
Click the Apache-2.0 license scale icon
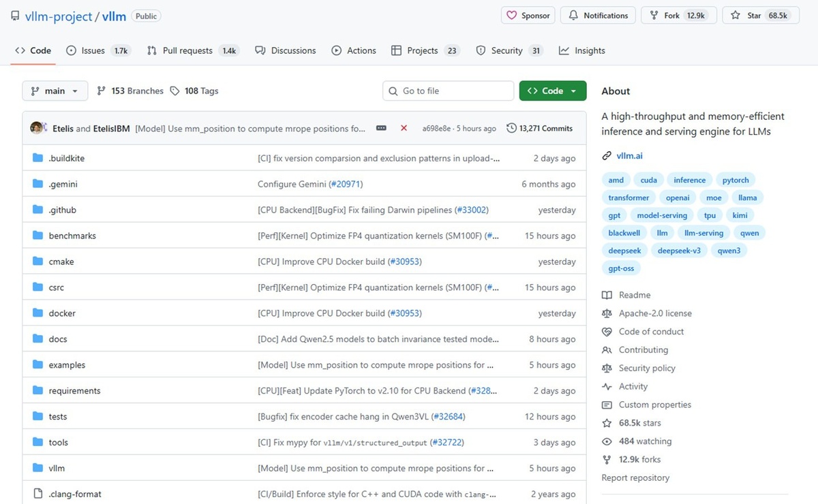[x=607, y=313]
